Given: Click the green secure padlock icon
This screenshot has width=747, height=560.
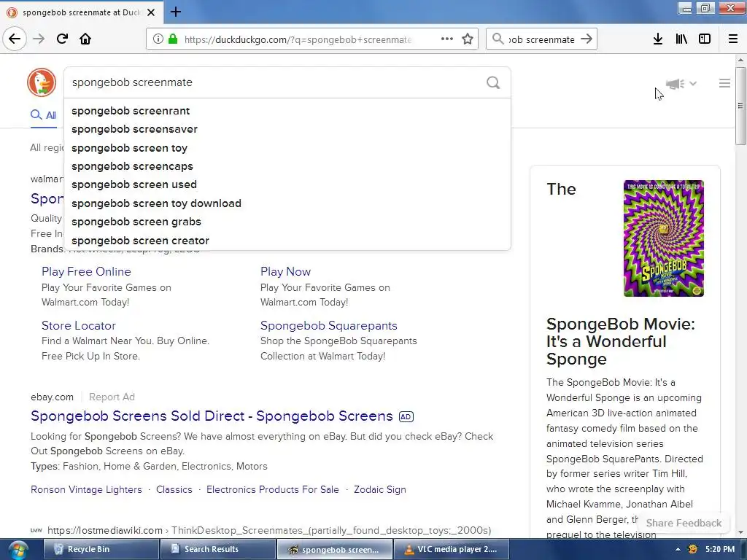Looking at the screenshot, I should click(173, 39).
